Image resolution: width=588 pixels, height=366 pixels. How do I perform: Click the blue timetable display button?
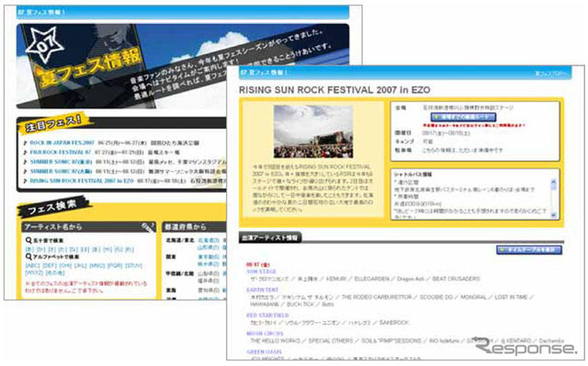[x=529, y=250]
